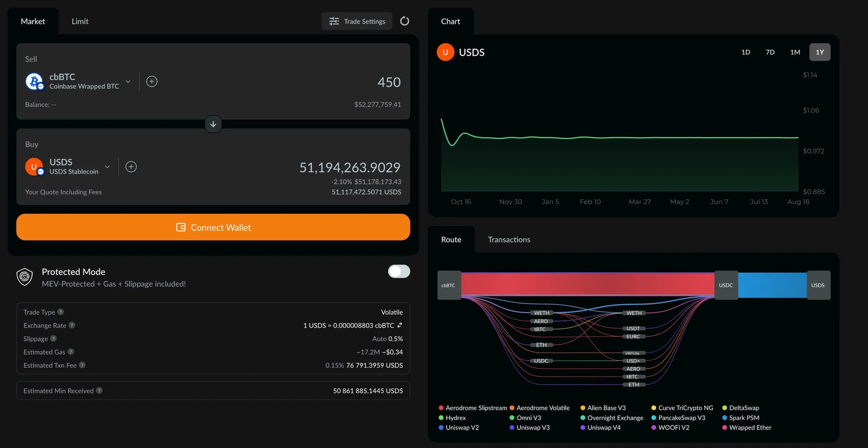Select the Route tab
Screen dimensions: 868x448
click(x=451, y=239)
